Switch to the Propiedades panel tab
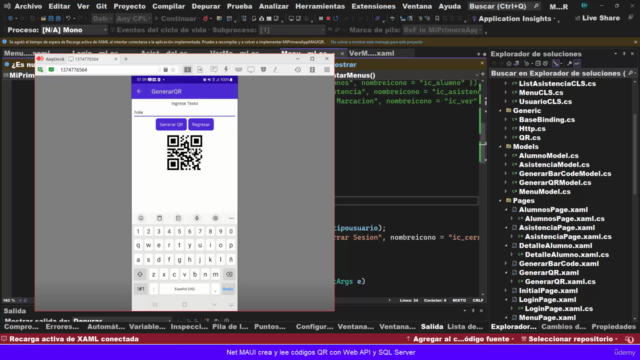Screen dimensions: 640x360 click(613, 327)
